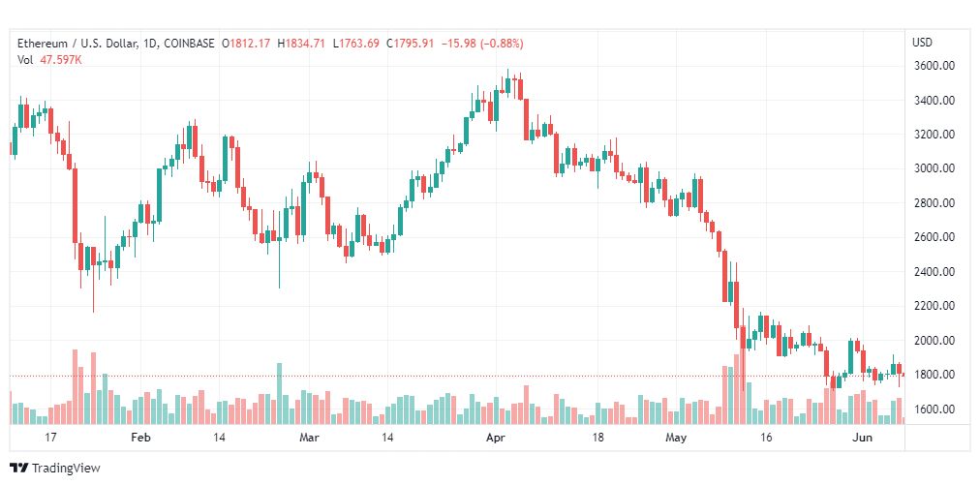
Task: Click the -15.98 (-0.88%) change value
Action: click(482, 44)
